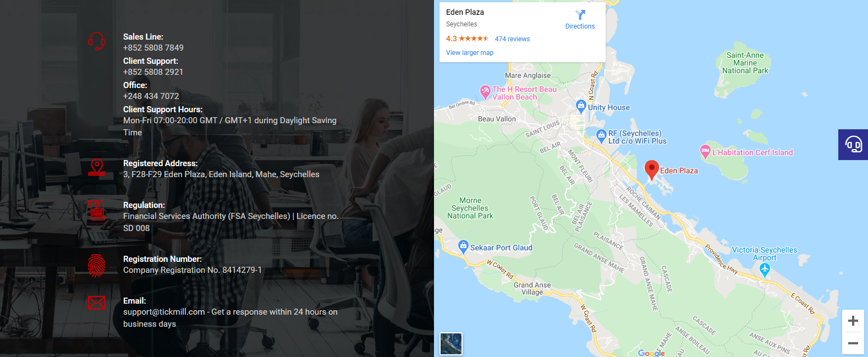Click the Sekaar Port Glaud shop marker
The width and height of the screenshot is (868, 357).
tap(463, 246)
